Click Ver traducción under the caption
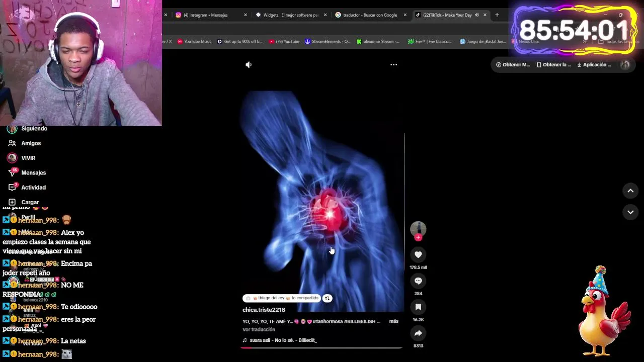The image size is (644, 362). (x=259, y=330)
